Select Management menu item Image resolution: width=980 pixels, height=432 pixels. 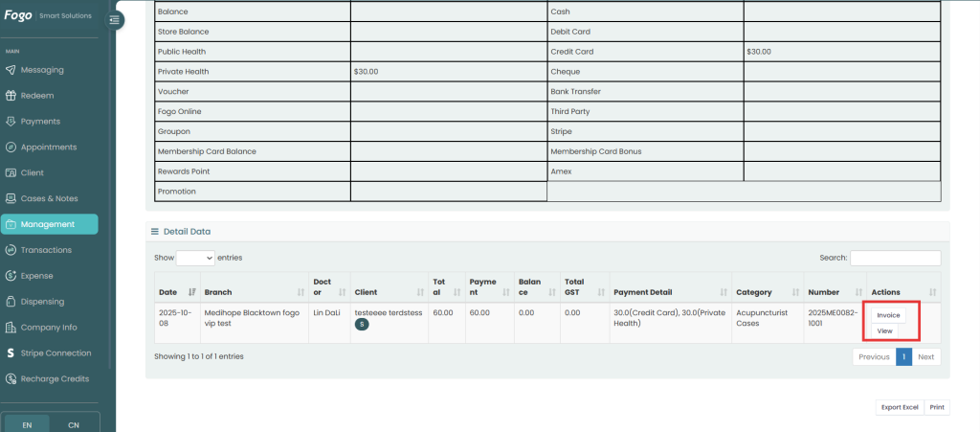coord(49,224)
